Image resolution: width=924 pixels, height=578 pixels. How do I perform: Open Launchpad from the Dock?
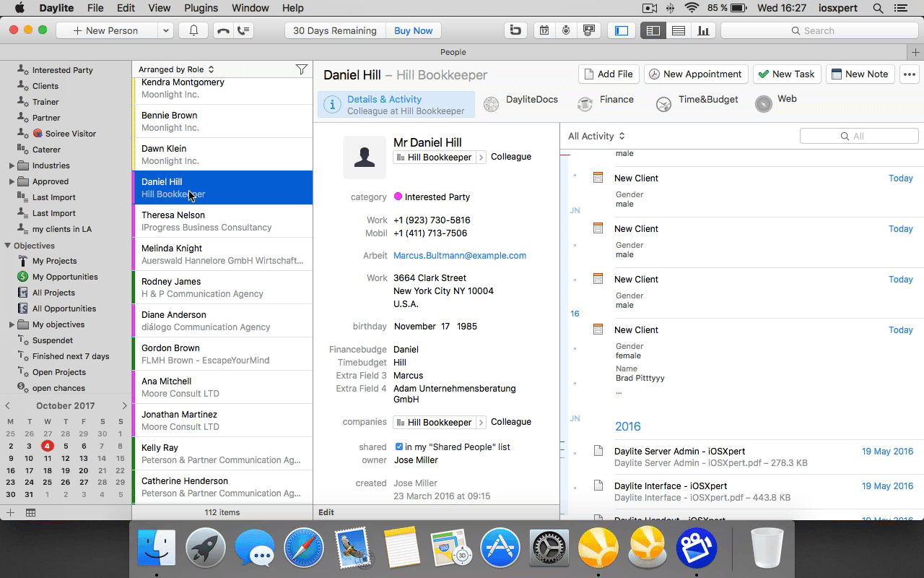[x=206, y=547]
